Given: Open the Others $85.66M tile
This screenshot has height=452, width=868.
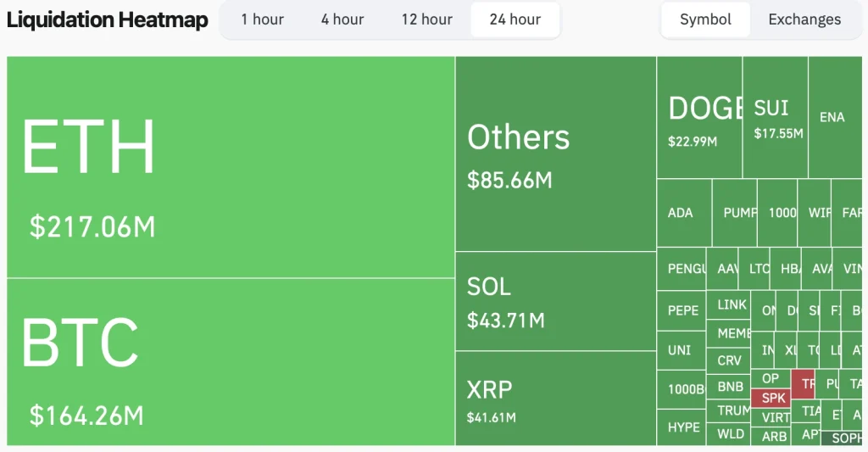Looking at the screenshot, I should pos(555,154).
